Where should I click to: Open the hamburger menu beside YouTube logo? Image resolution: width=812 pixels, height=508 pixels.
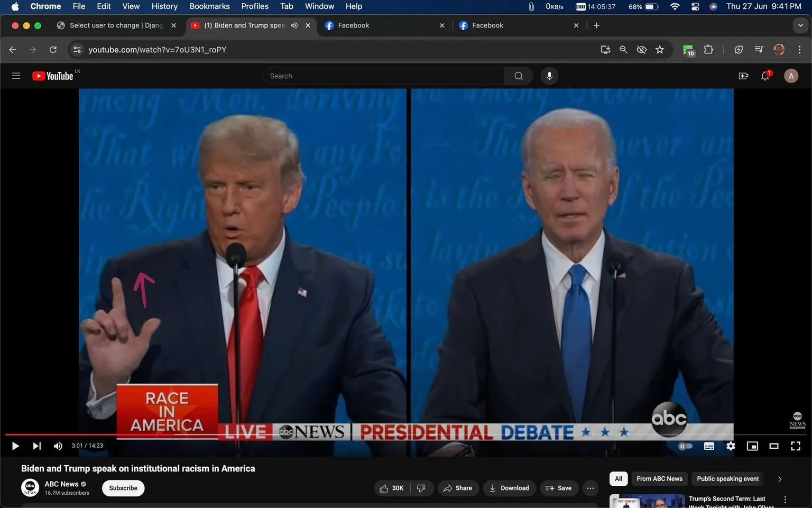pos(16,76)
